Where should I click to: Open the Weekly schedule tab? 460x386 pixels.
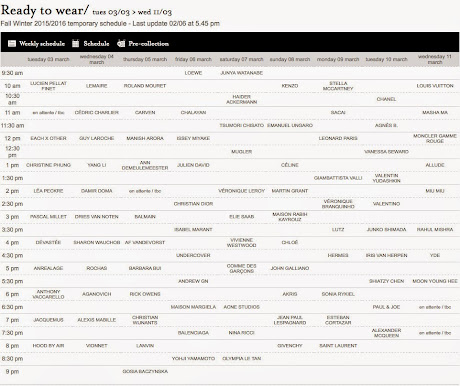point(42,43)
